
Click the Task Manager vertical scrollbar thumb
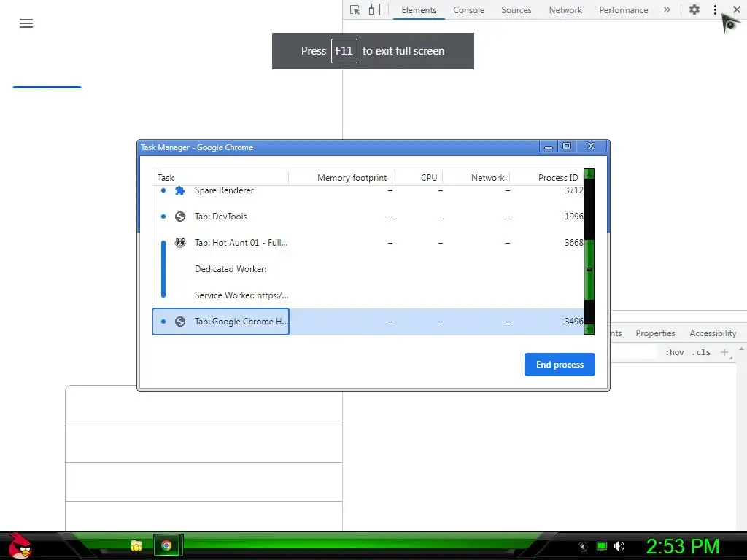(589, 270)
